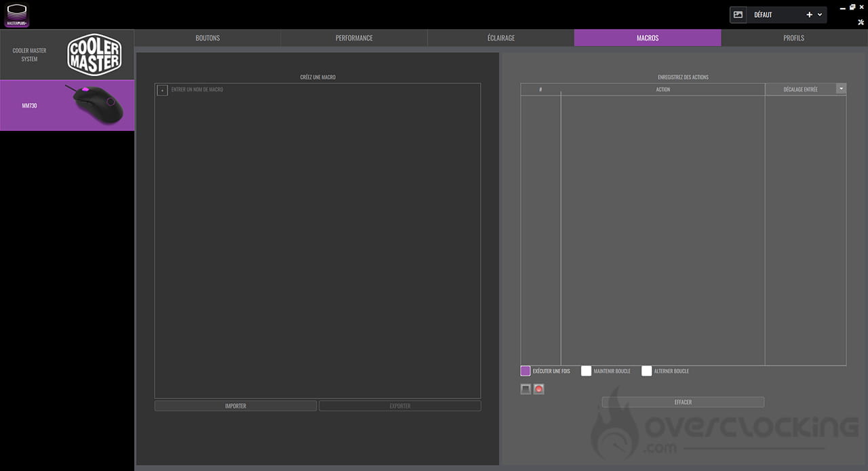Select the Cooler Master System entry
This screenshot has height=471, width=868.
(67, 55)
